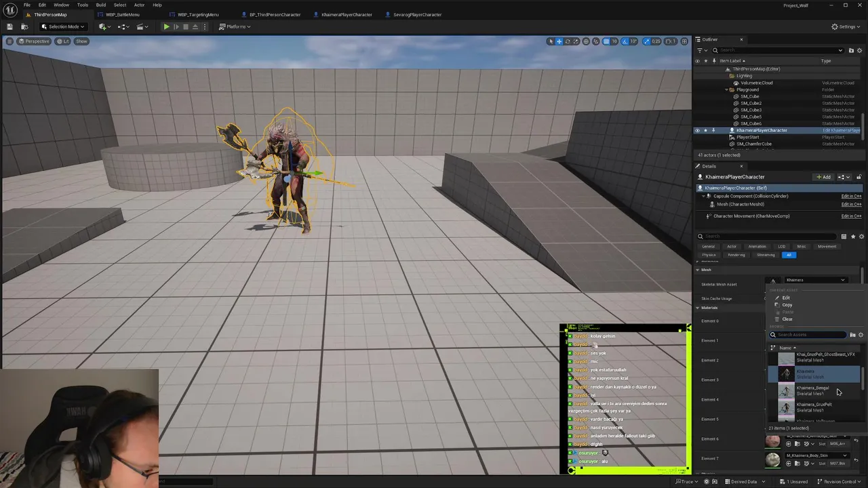Image resolution: width=868 pixels, height=488 pixels.
Task: Open the Cinematics clapperboard dropdown
Action: (142, 26)
